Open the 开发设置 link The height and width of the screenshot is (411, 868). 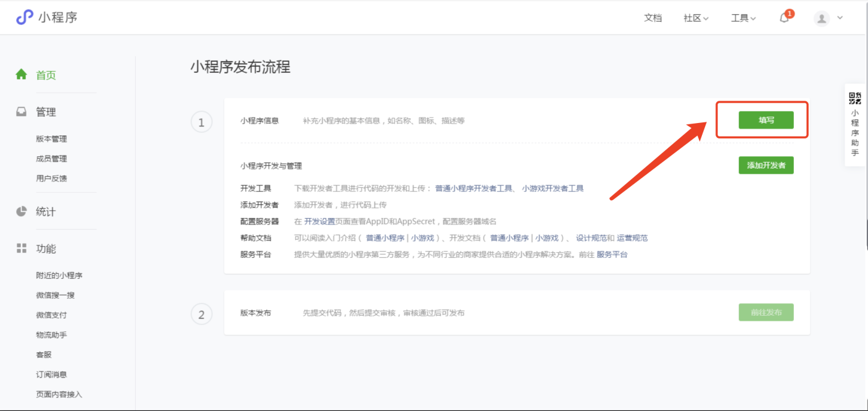319,221
